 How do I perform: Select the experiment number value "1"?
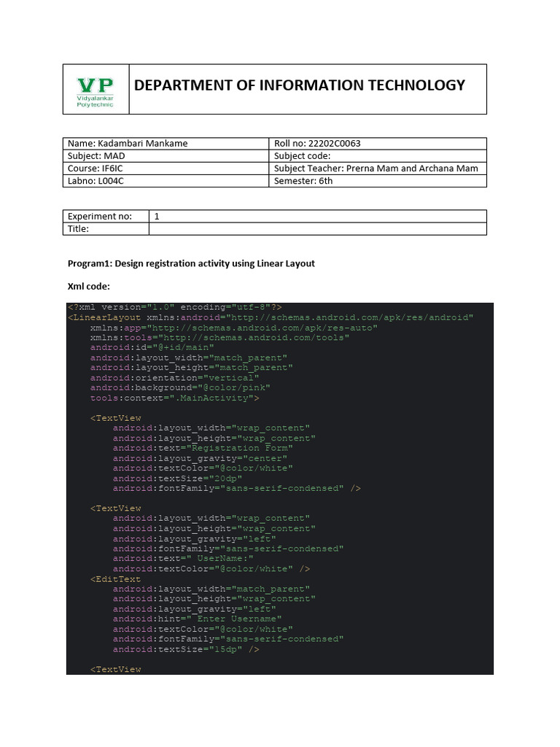coord(157,216)
